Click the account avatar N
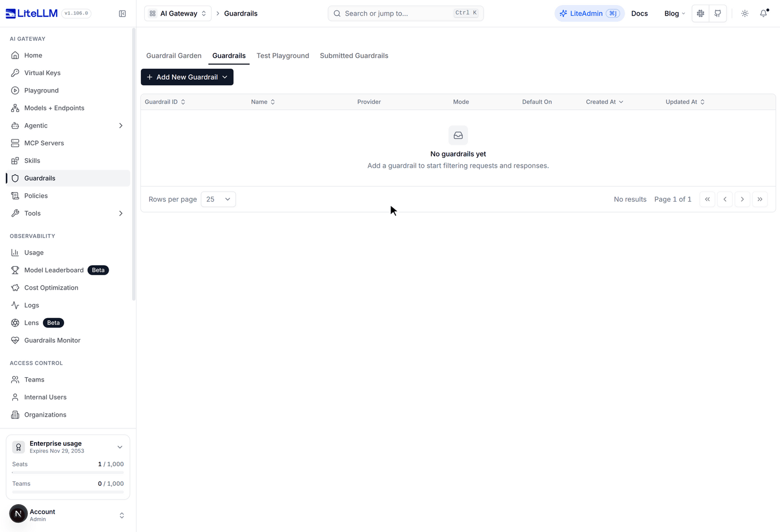This screenshot has width=780, height=532. click(18, 514)
